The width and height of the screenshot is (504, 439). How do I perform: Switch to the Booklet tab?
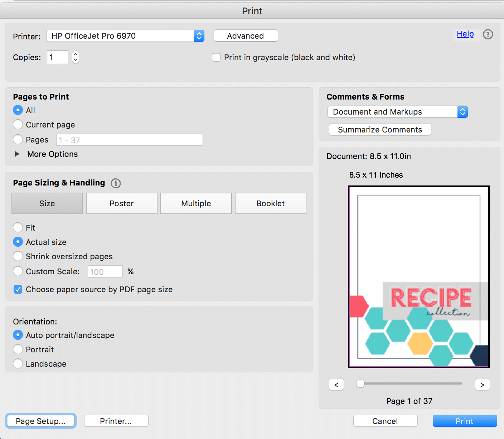pyautogui.click(x=271, y=203)
